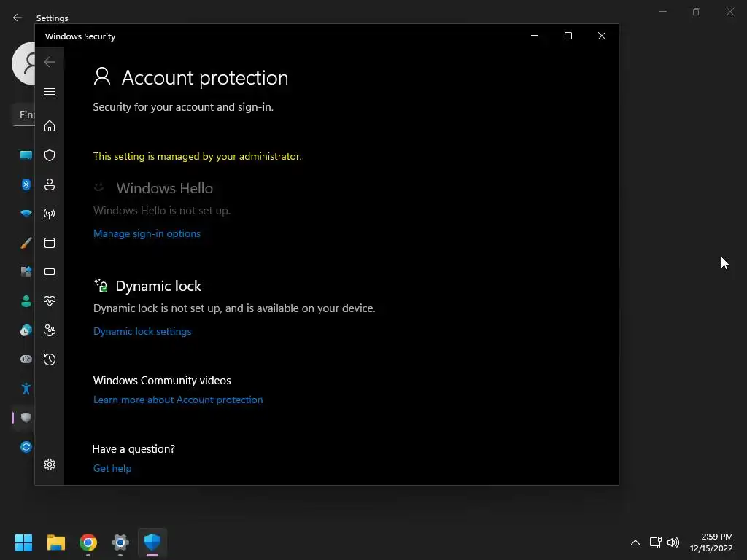Viewport: 747px width, 560px height.
Task: Select Network & internet icon in Settings
Action: (26, 214)
